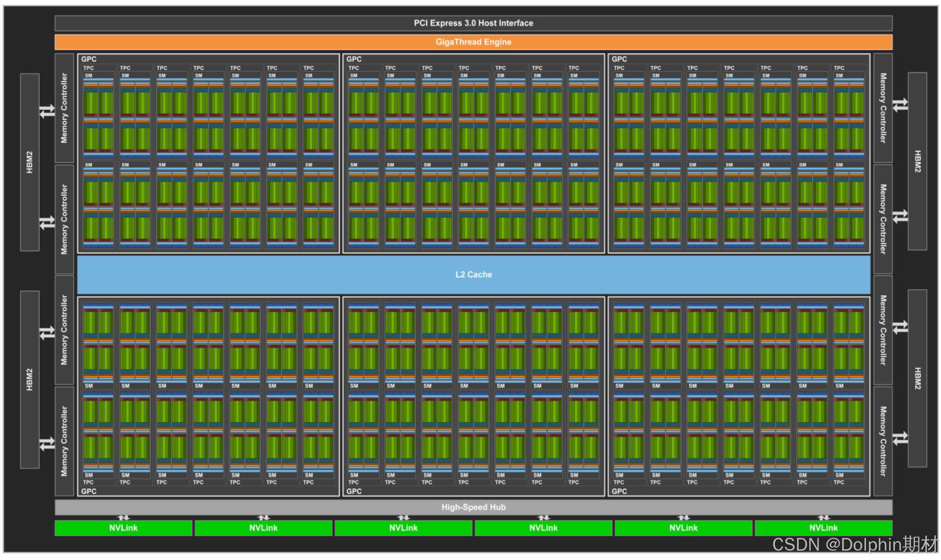The width and height of the screenshot is (941, 560).
Task: Click the third NVLink block from left
Action: [x=403, y=528]
